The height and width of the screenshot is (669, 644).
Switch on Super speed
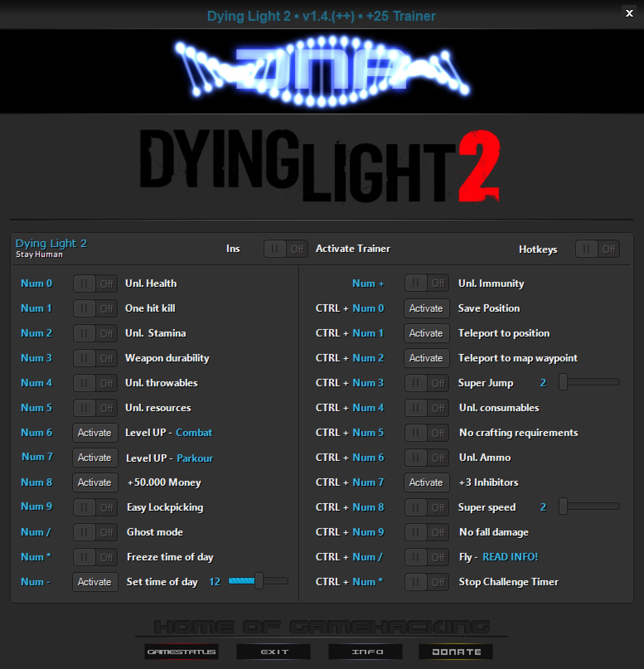click(427, 508)
